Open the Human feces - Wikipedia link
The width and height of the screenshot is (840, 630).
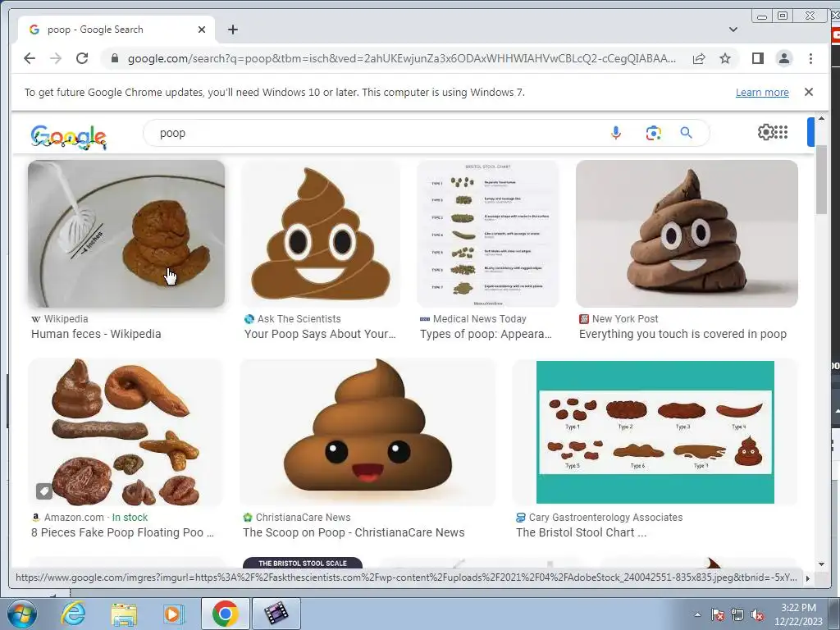click(x=96, y=334)
